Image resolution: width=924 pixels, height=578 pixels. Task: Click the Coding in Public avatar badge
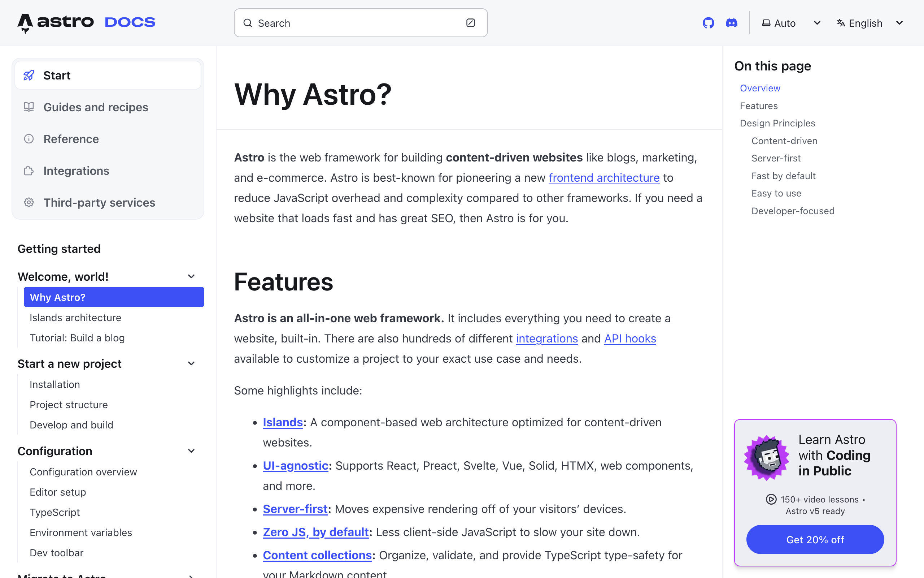click(766, 457)
